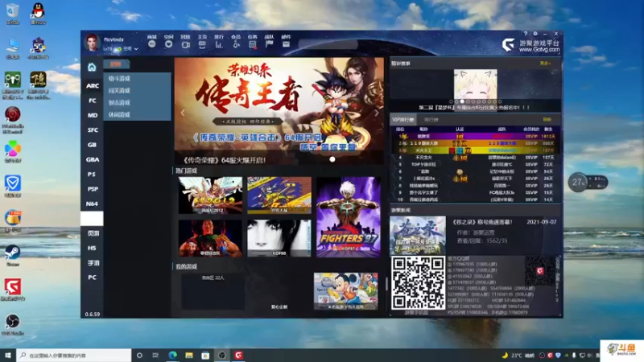
Task: Click the large QR code image
Action: 418,283
